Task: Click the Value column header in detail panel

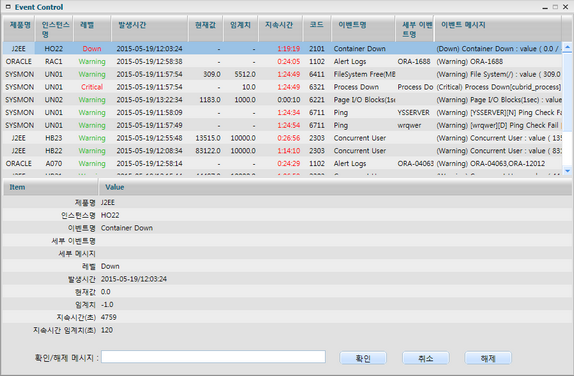Action: (x=335, y=187)
